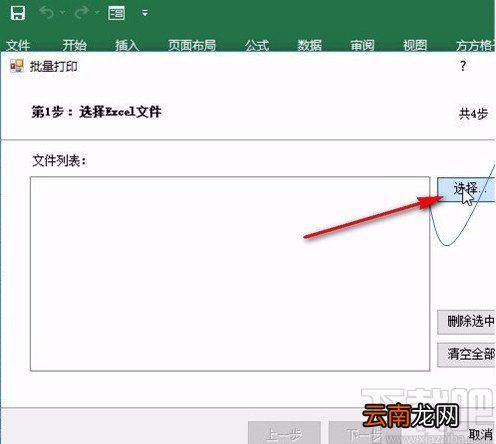The height and width of the screenshot is (444, 496).
Task: Open the 审阅 ribbon tab
Action: click(x=362, y=45)
